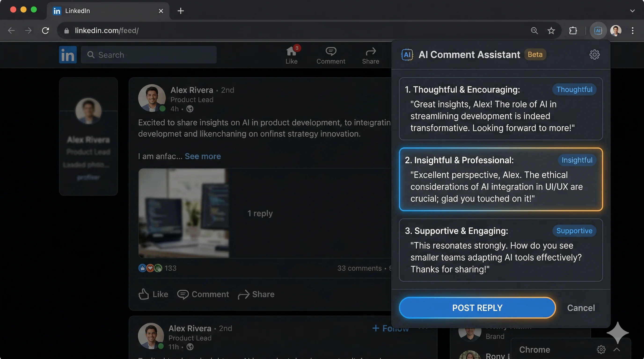
Task: Click the POST REPLY button
Action: pos(477,308)
